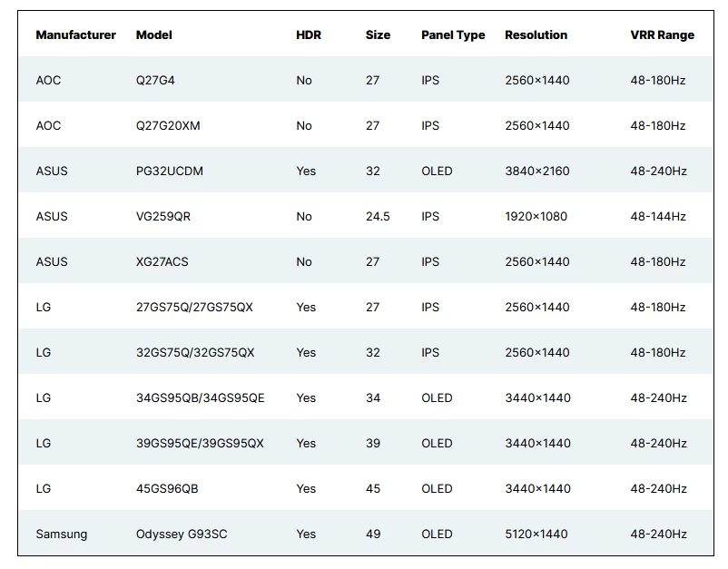Click 48-240Hz in the PG32UCDM row
This screenshot has height=569, width=728.
point(659,172)
